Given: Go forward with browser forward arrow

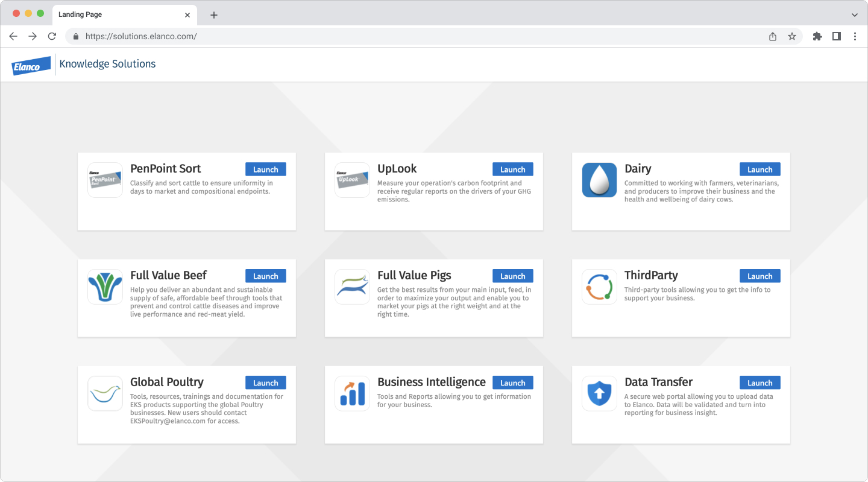Looking at the screenshot, I should [x=33, y=36].
